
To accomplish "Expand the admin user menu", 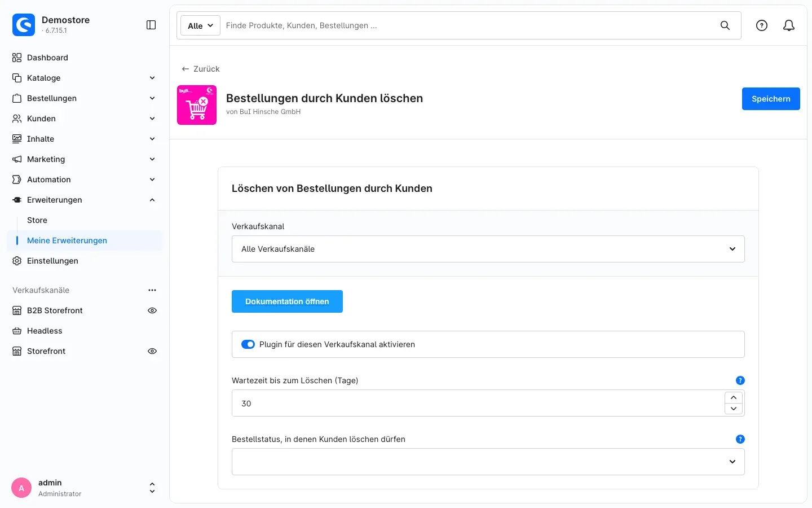I will (152, 488).
